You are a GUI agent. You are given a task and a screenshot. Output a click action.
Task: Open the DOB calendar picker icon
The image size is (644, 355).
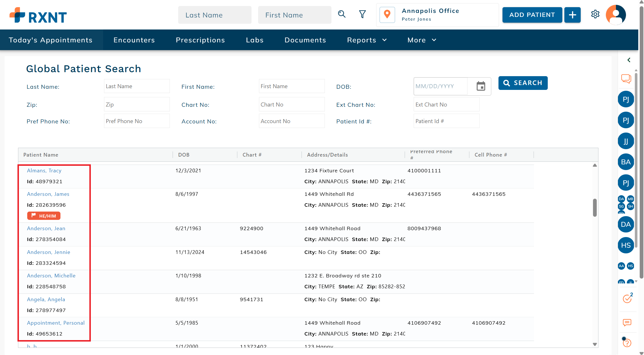pyautogui.click(x=481, y=86)
